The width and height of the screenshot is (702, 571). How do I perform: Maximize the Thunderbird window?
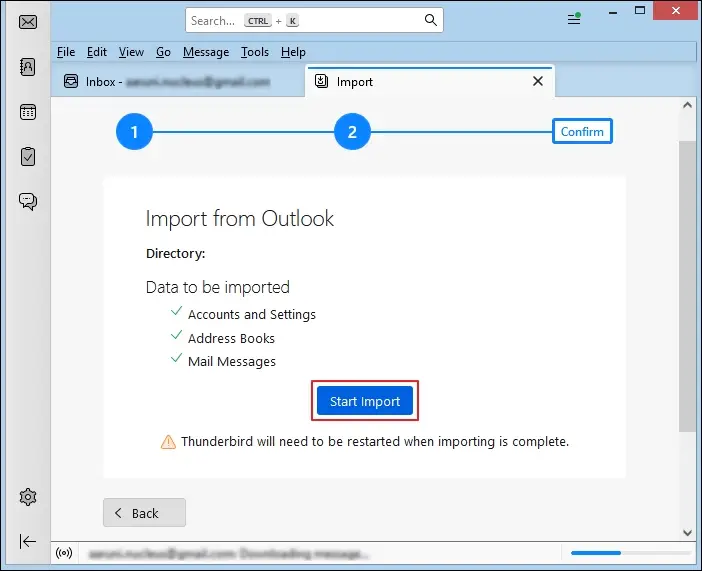pyautogui.click(x=640, y=10)
